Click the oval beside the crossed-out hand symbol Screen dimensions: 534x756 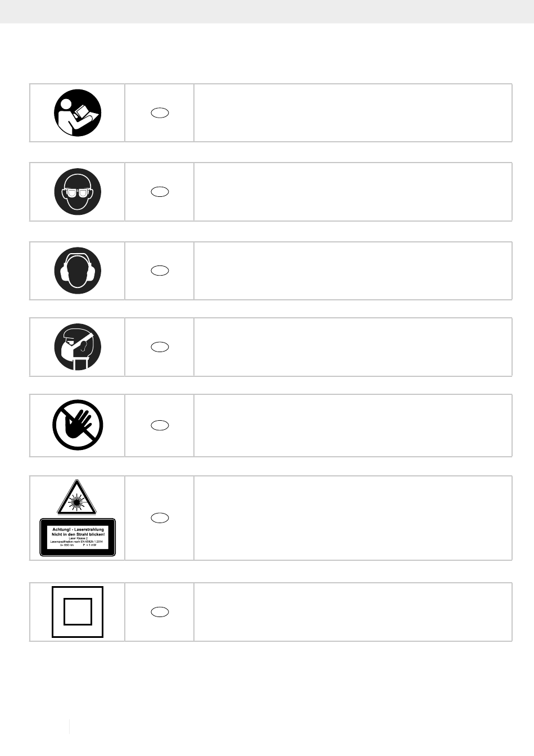pyautogui.click(x=160, y=426)
